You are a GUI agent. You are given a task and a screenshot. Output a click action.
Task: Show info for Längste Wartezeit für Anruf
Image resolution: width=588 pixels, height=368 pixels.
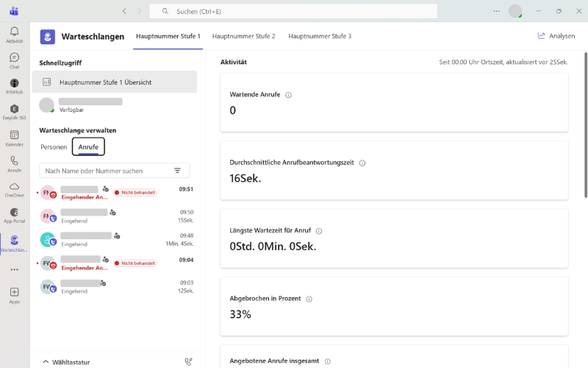point(319,231)
